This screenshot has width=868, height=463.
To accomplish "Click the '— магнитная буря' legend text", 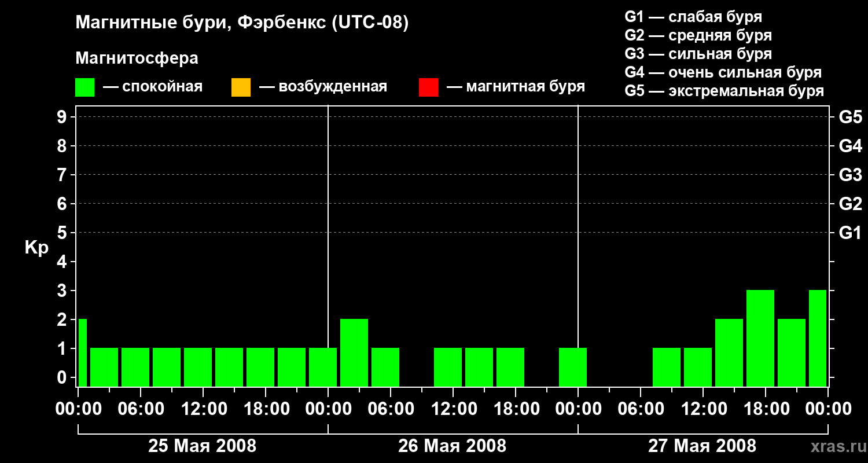I will point(516,87).
